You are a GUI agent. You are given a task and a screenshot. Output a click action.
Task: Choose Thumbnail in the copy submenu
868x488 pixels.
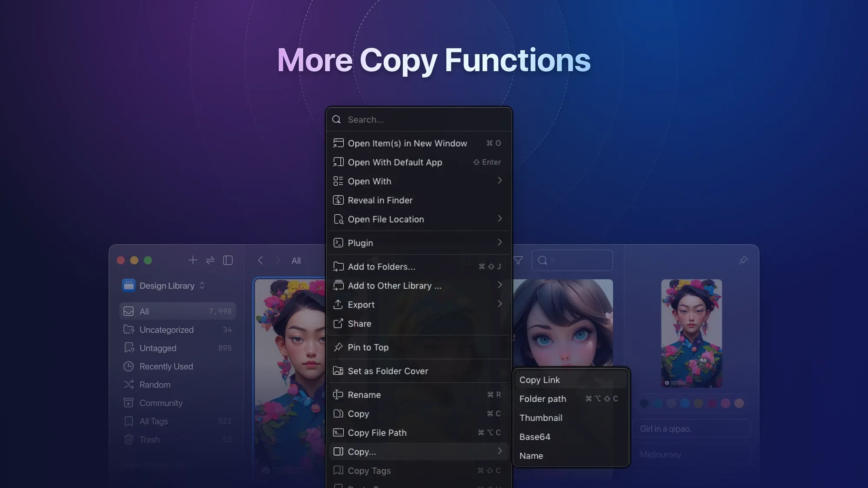pos(571,418)
